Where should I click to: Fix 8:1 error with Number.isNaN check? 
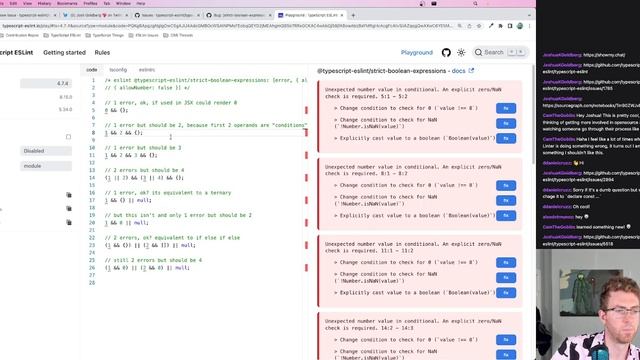[x=506, y=200]
